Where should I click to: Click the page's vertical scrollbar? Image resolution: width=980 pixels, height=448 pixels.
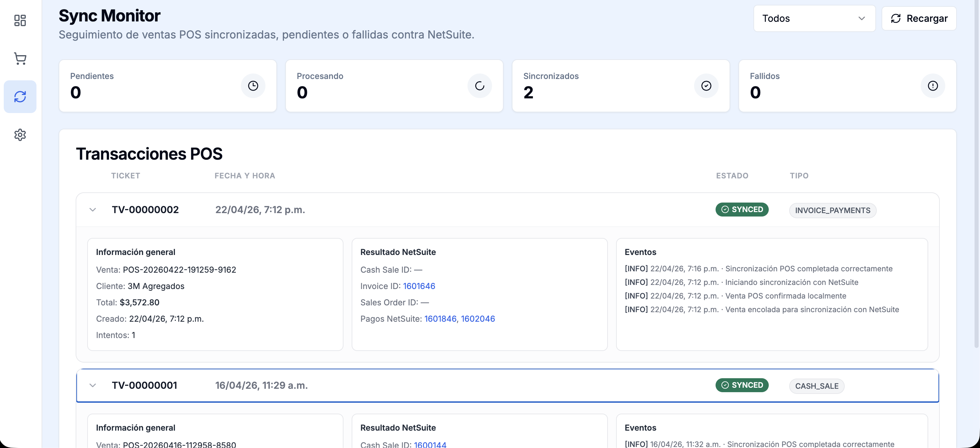(x=976, y=174)
